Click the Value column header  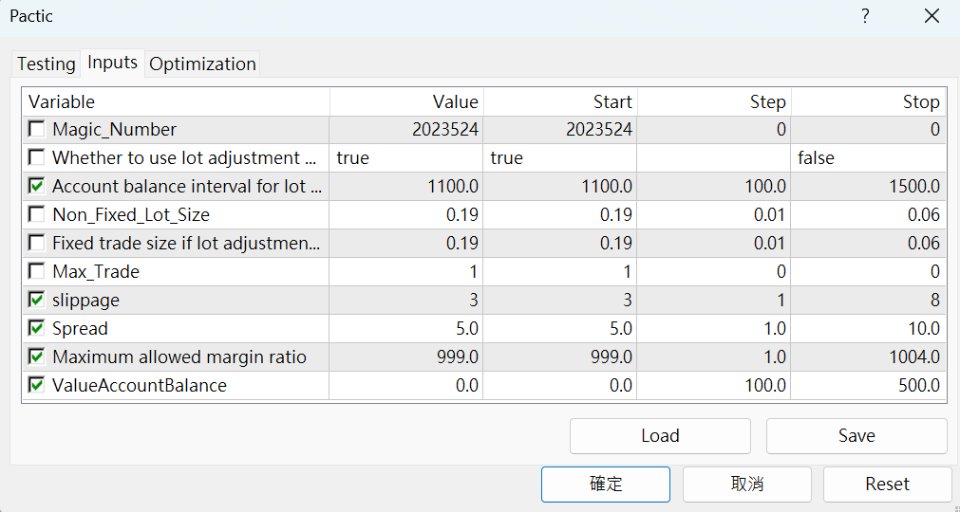point(407,102)
